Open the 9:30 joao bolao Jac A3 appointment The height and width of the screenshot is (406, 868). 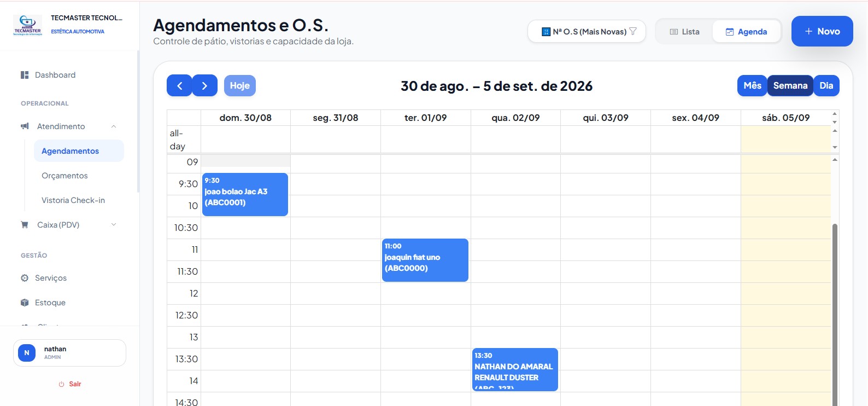(245, 195)
